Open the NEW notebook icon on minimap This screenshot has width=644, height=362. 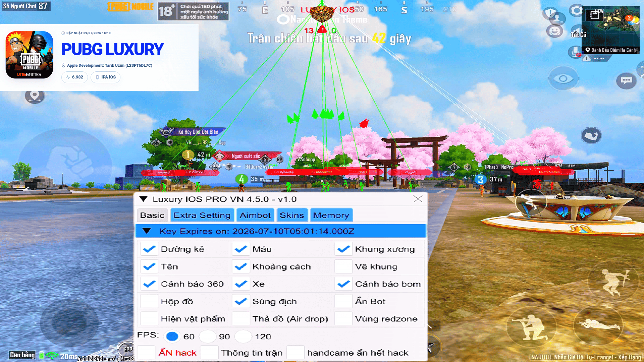pos(594,15)
